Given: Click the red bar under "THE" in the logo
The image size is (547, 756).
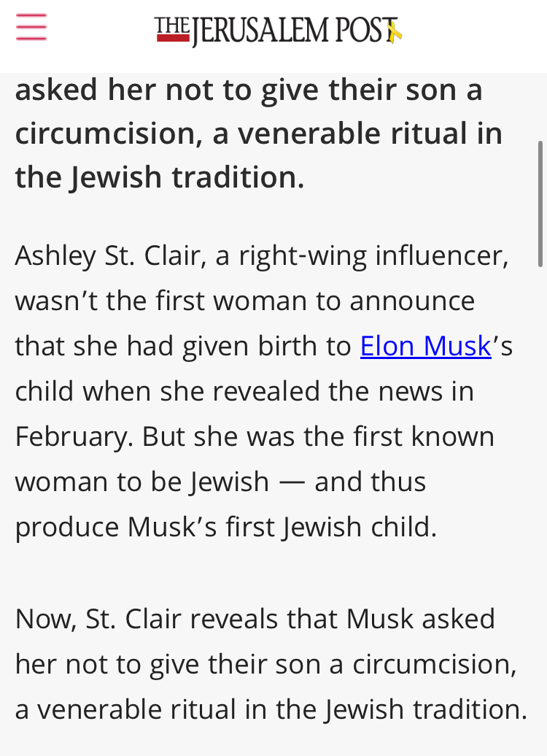Looking at the screenshot, I should (173, 39).
